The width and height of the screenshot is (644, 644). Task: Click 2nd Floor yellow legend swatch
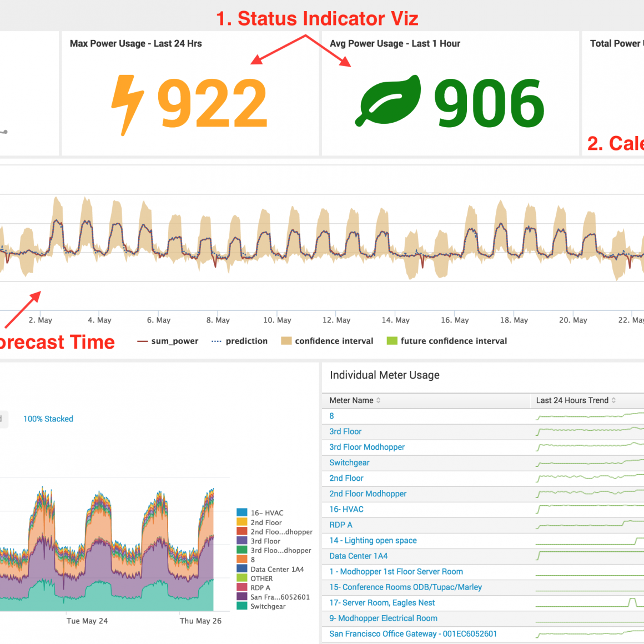pos(241,522)
